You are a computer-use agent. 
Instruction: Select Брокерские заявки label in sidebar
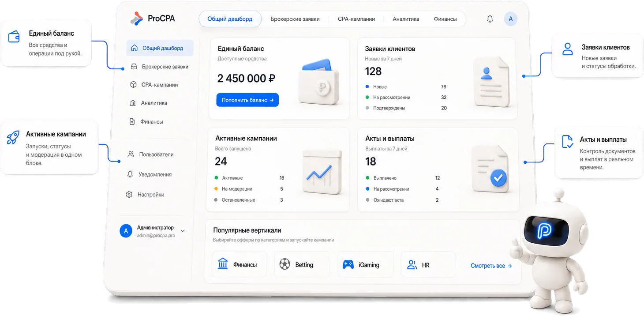(165, 67)
